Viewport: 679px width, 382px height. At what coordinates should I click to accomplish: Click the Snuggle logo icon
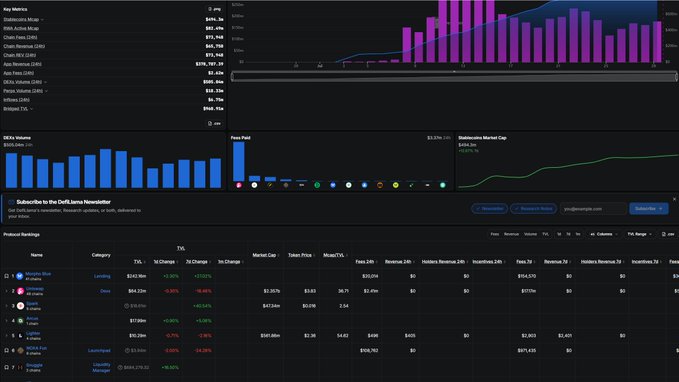pos(20,367)
